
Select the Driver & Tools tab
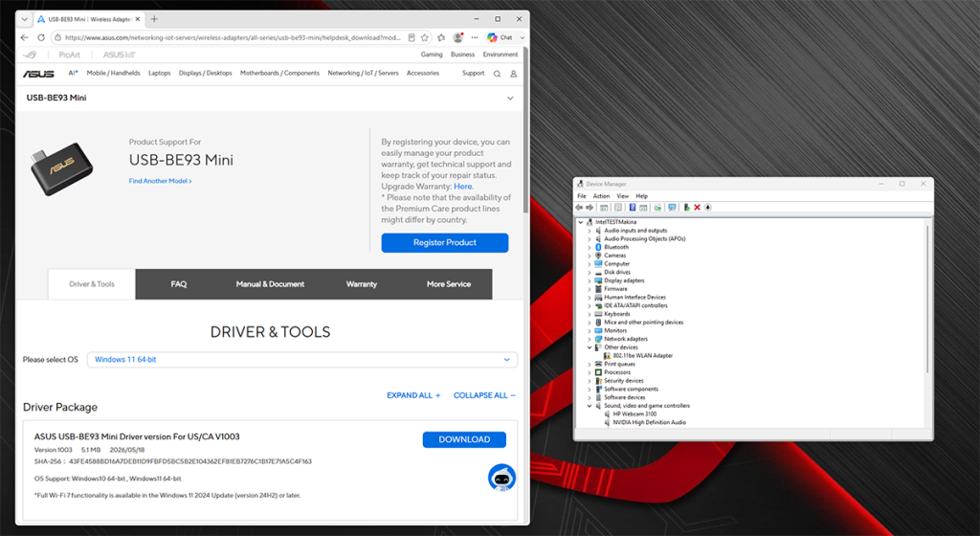click(92, 284)
